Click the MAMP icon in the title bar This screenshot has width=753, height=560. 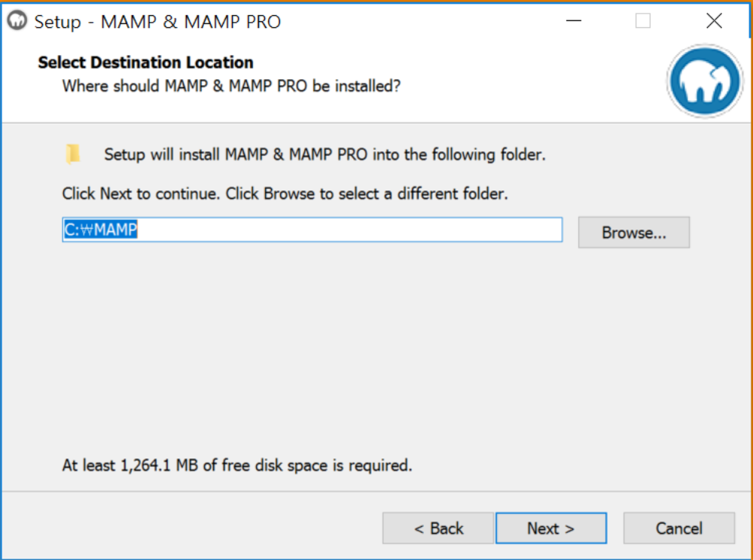[17, 20]
